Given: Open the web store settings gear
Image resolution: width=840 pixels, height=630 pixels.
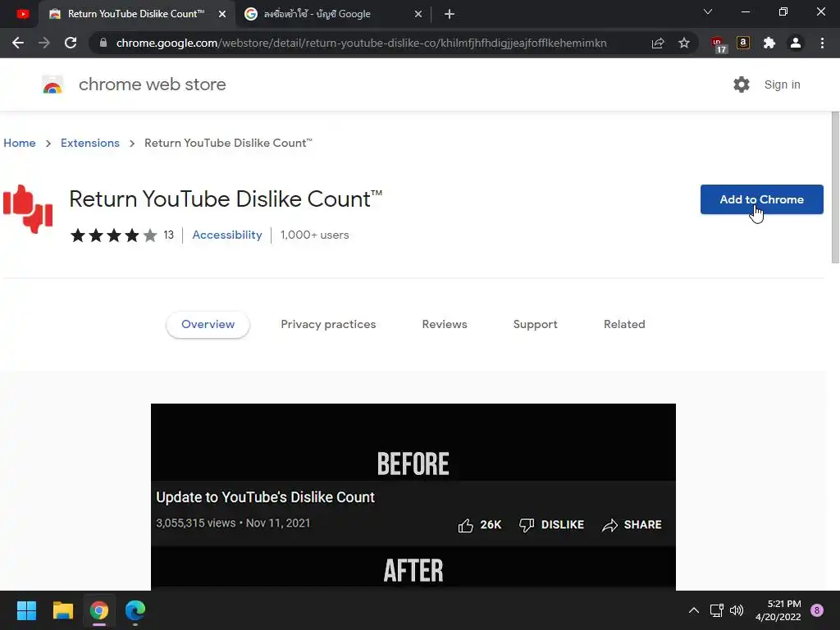Looking at the screenshot, I should 742,84.
